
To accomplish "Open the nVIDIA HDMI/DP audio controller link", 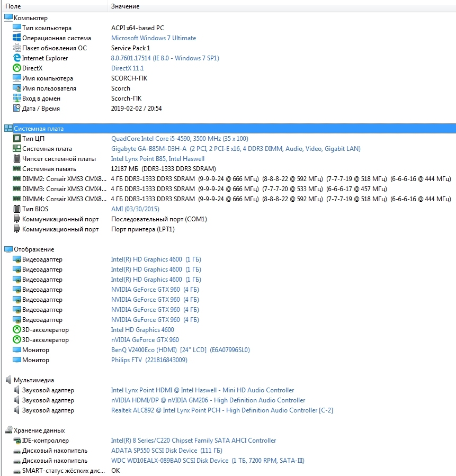I will [x=208, y=400].
